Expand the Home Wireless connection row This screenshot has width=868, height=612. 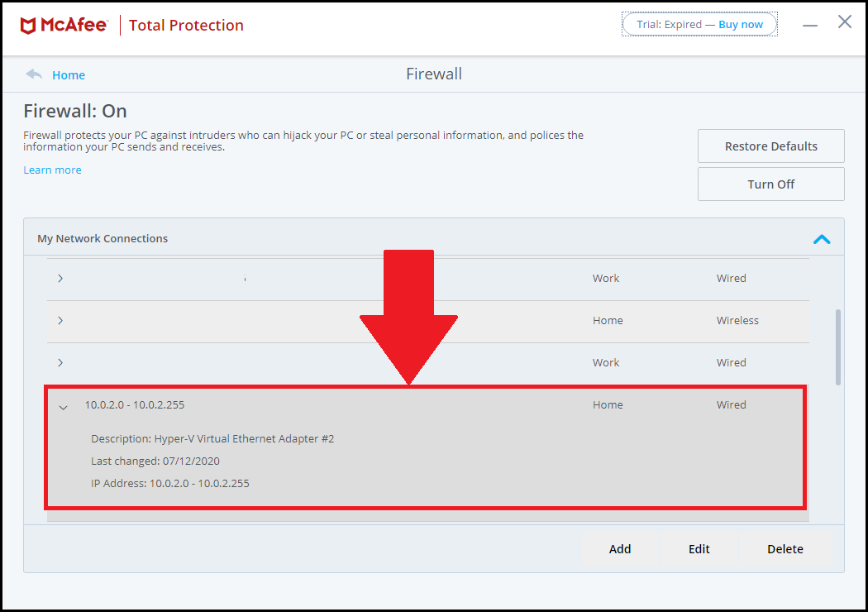pyautogui.click(x=60, y=321)
